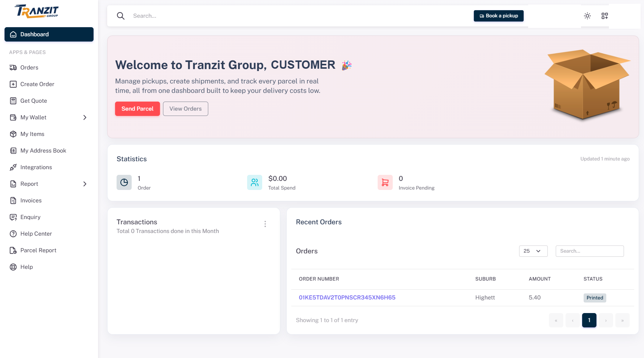
Task: Sort by AMOUNT column header
Action: (540, 279)
